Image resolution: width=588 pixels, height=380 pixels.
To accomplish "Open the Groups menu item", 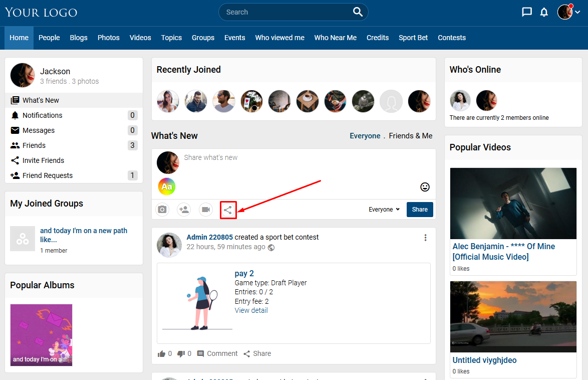I will (203, 38).
